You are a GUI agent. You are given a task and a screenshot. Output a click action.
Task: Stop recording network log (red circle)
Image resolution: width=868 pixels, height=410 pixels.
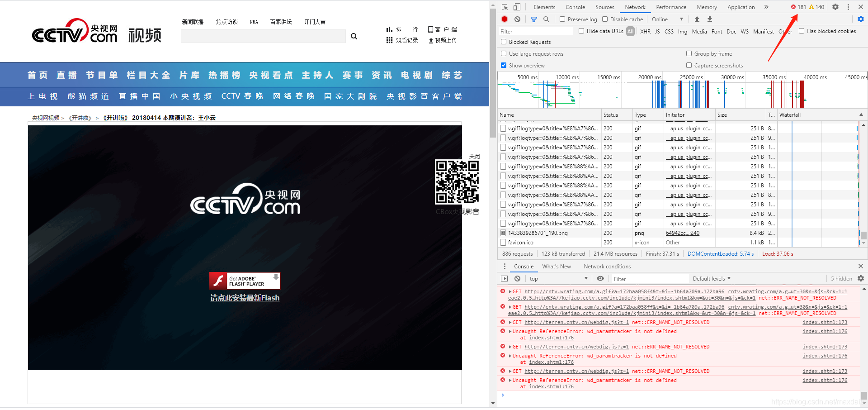coord(505,19)
